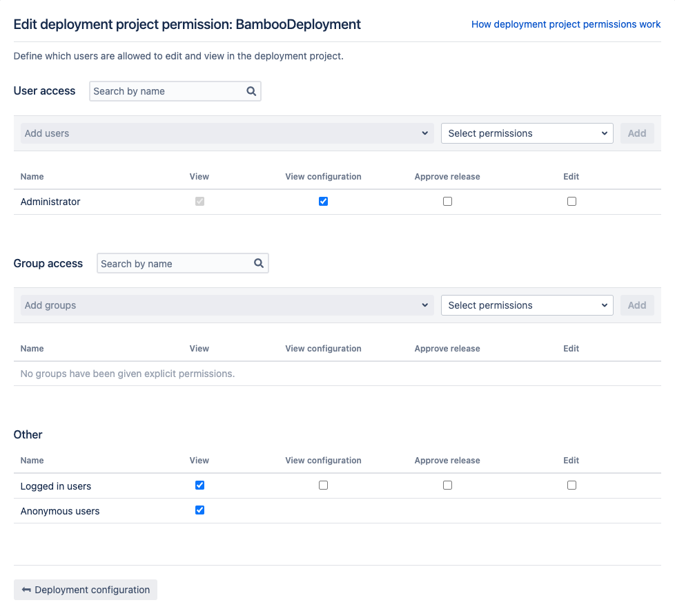Click the Logged in users row label
Viewport: 675px width, 616px height.
click(55, 486)
